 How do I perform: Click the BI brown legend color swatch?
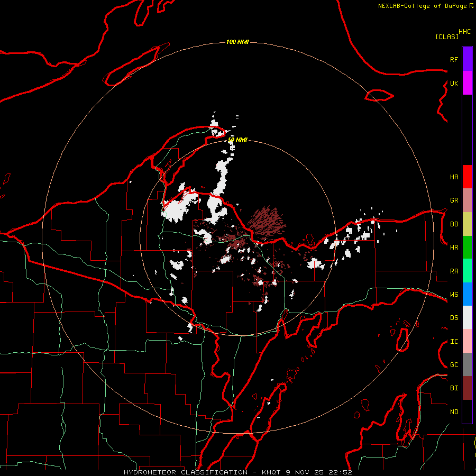(467, 388)
